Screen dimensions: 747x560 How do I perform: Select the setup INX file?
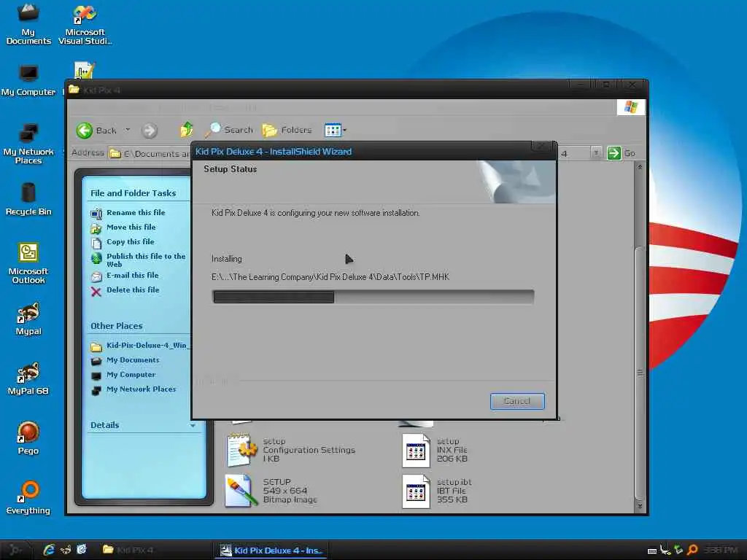click(435, 449)
